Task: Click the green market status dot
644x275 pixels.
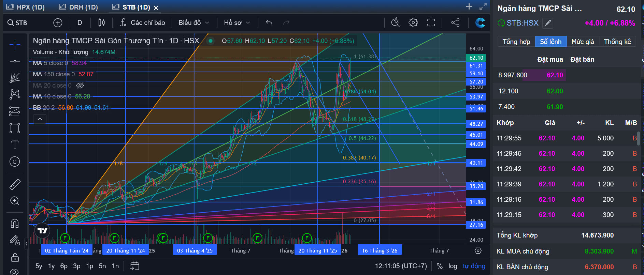Action: (211, 41)
